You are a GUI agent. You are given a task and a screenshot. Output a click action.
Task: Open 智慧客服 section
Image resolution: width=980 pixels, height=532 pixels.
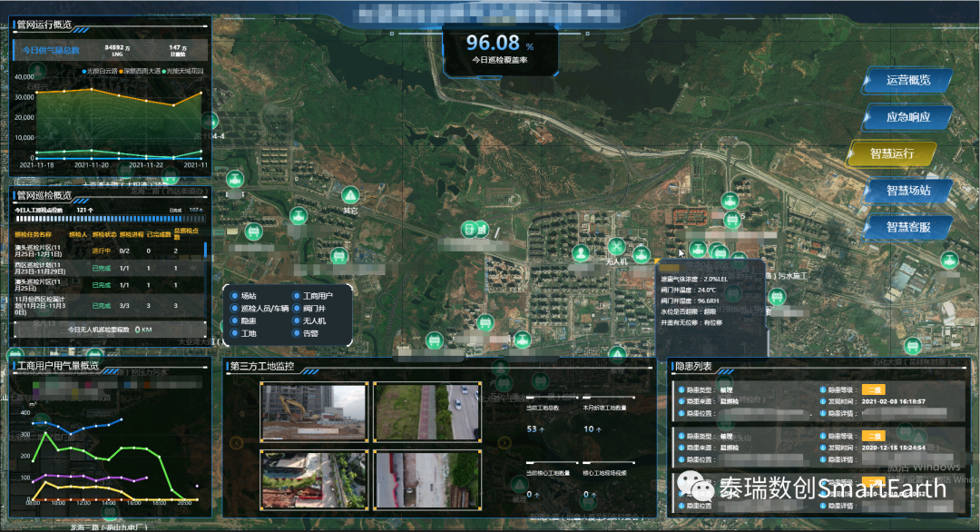coord(907,226)
